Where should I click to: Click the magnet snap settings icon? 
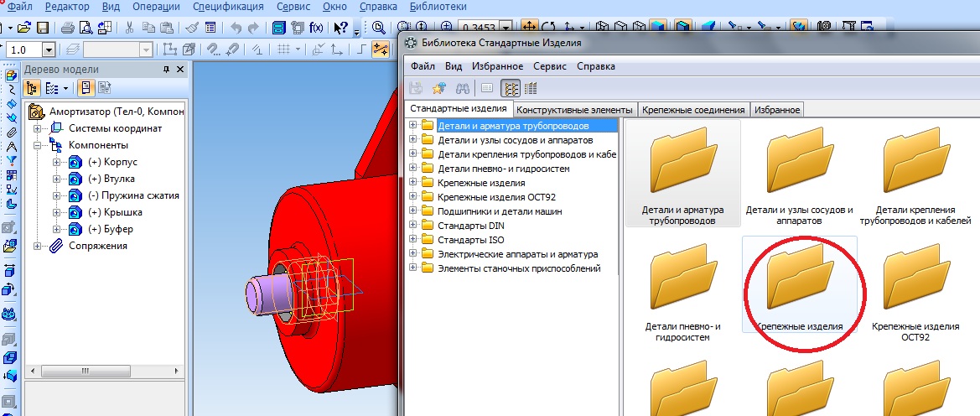[214, 49]
